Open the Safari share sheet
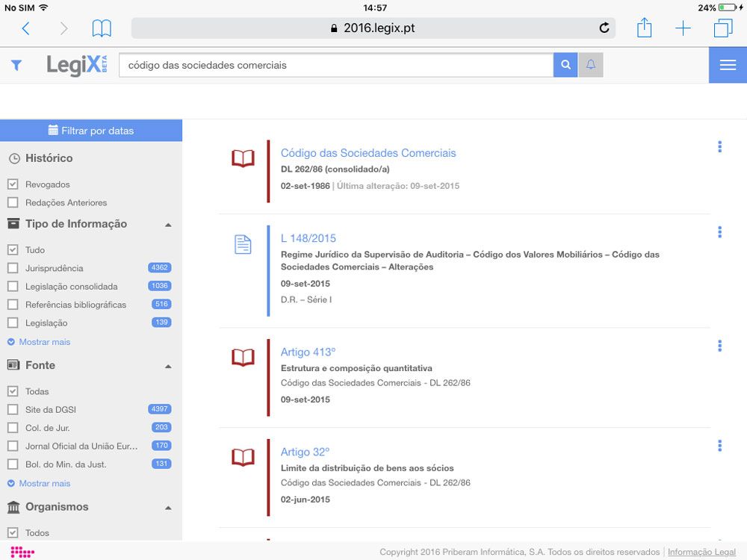 [x=644, y=28]
